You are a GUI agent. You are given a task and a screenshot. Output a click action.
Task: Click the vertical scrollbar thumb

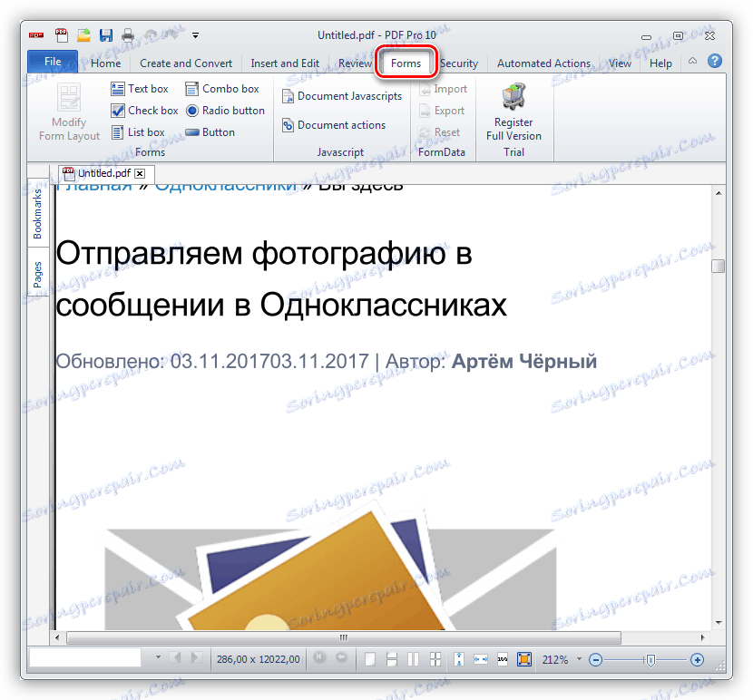719,266
